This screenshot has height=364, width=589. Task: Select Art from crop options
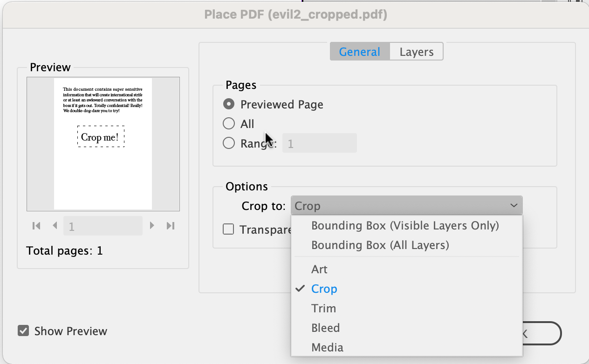point(319,270)
